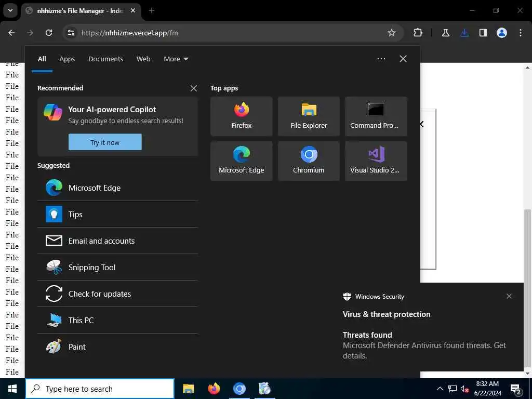Open tab search dropdown arrow
The height and width of the screenshot is (399, 532).
coord(10,10)
